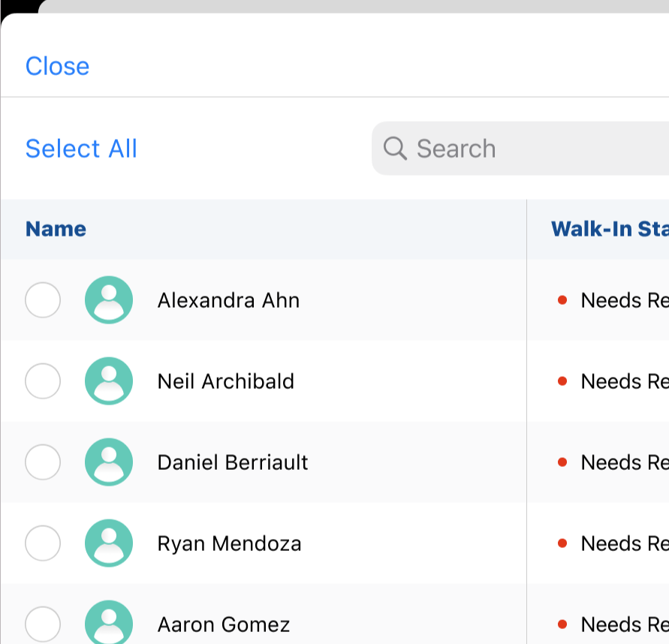Viewport: 669px width, 644px height.
Task: Check the circle next to Neil Archibald
Action: pyautogui.click(x=43, y=381)
